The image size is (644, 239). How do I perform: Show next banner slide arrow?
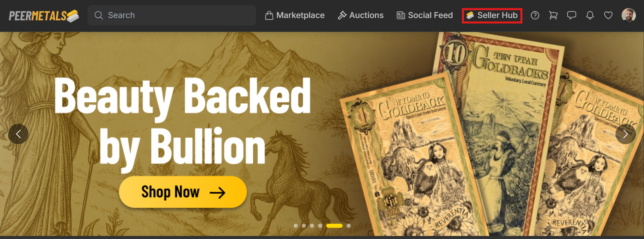(x=625, y=134)
